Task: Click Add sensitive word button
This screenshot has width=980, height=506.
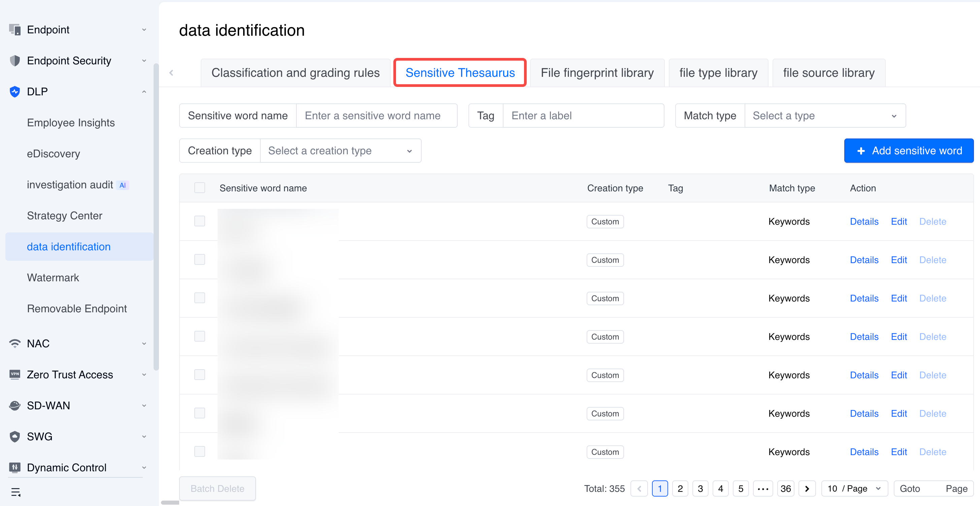Action: [909, 151]
